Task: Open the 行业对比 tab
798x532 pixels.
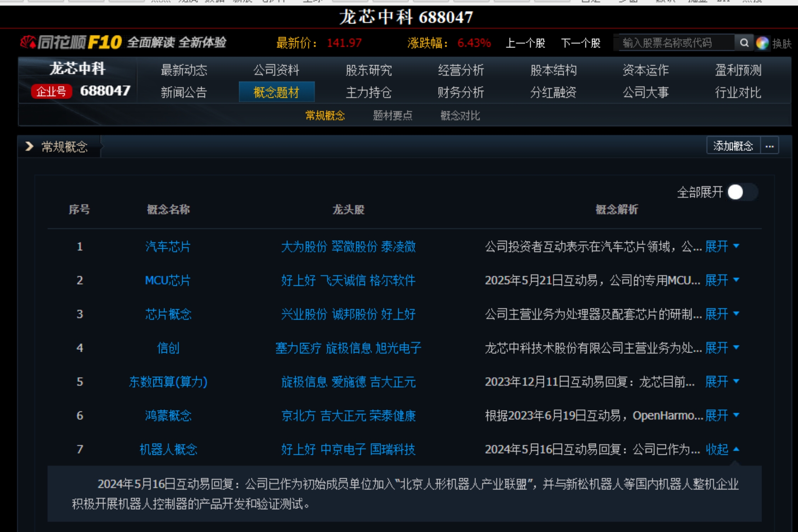Action: click(738, 92)
